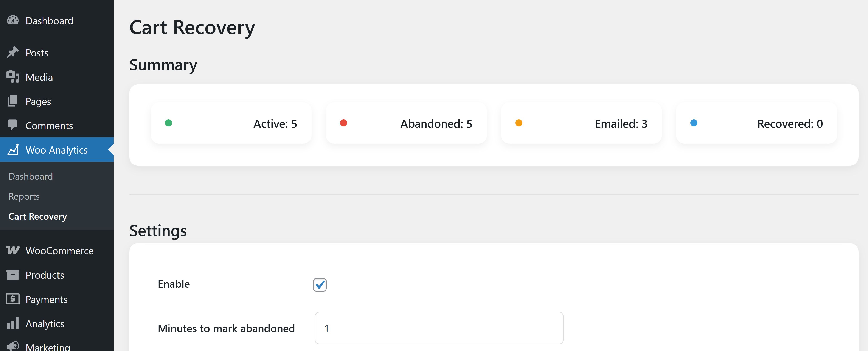Click the Abandoned carts summary card

click(x=406, y=123)
